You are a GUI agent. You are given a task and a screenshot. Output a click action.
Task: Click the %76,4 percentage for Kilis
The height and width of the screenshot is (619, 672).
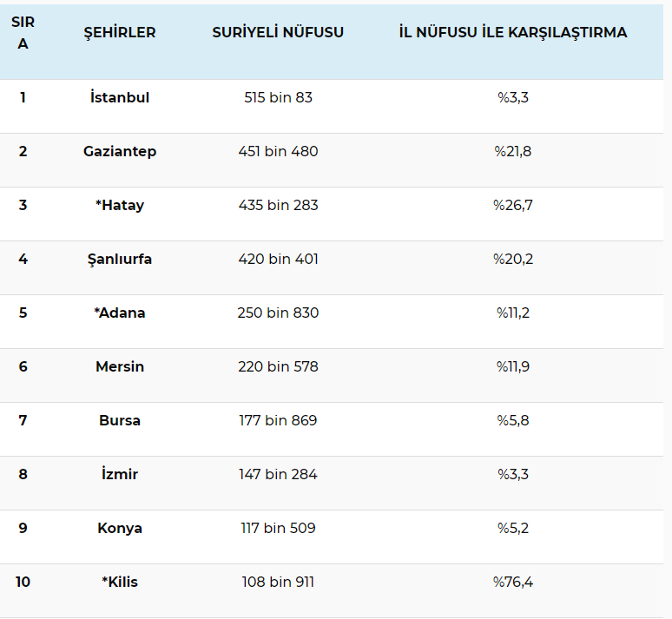(x=513, y=582)
